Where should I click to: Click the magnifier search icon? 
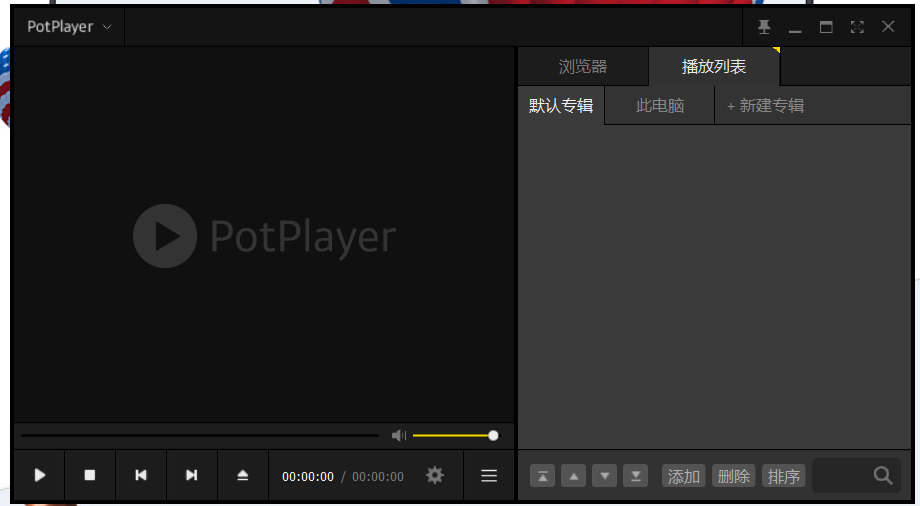[x=883, y=475]
